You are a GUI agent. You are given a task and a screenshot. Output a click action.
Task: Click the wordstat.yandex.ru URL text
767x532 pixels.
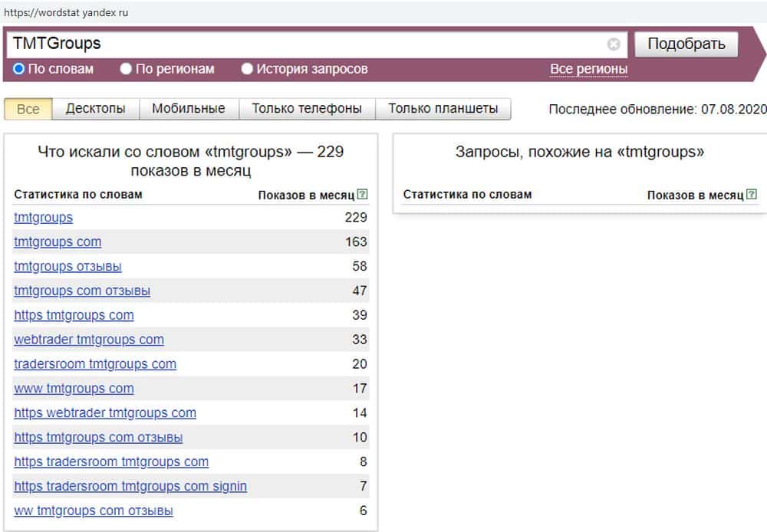[x=66, y=13]
